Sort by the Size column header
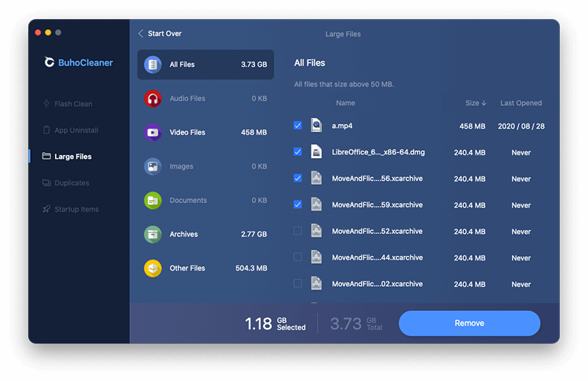The image size is (588, 381). point(476,103)
